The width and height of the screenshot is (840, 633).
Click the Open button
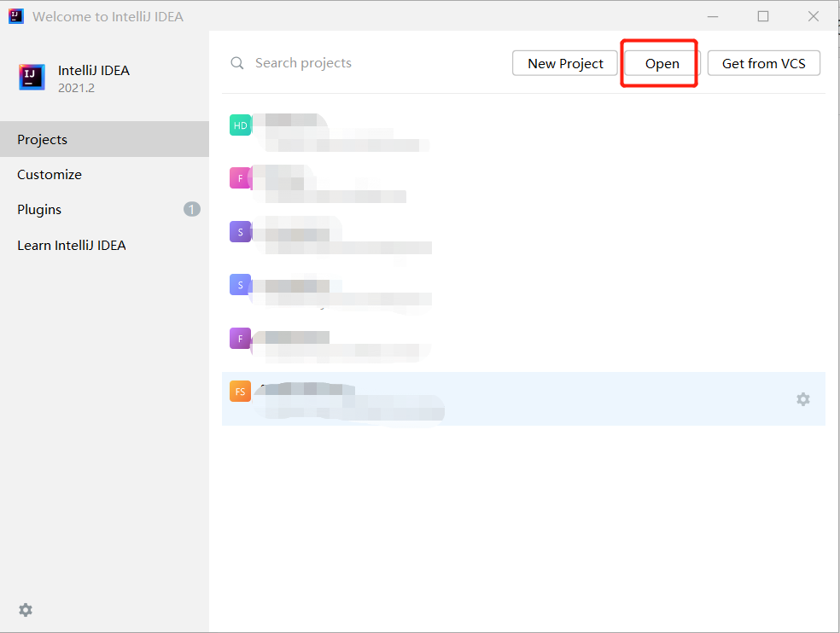click(662, 63)
